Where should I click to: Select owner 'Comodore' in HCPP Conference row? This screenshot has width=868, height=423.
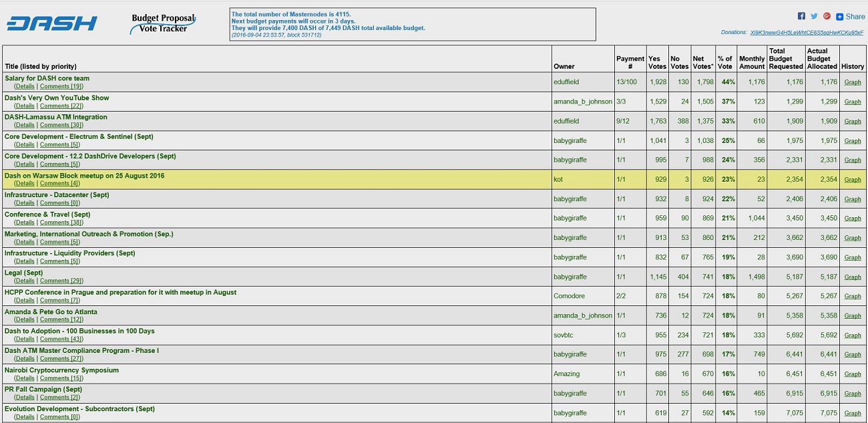[568, 296]
